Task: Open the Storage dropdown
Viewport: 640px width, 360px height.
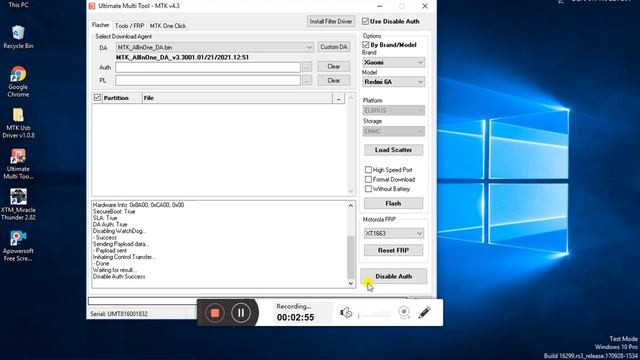Action: pyautogui.click(x=393, y=131)
